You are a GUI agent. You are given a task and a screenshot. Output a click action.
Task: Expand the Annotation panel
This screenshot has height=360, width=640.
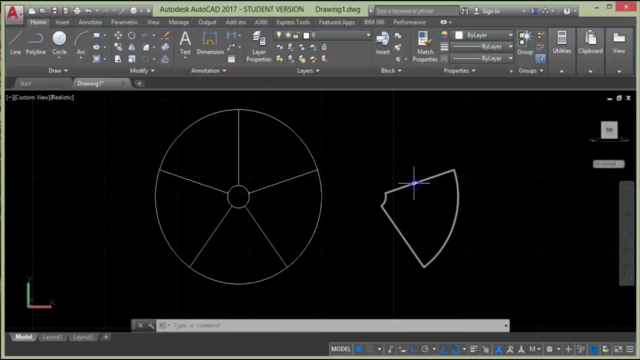pos(209,71)
